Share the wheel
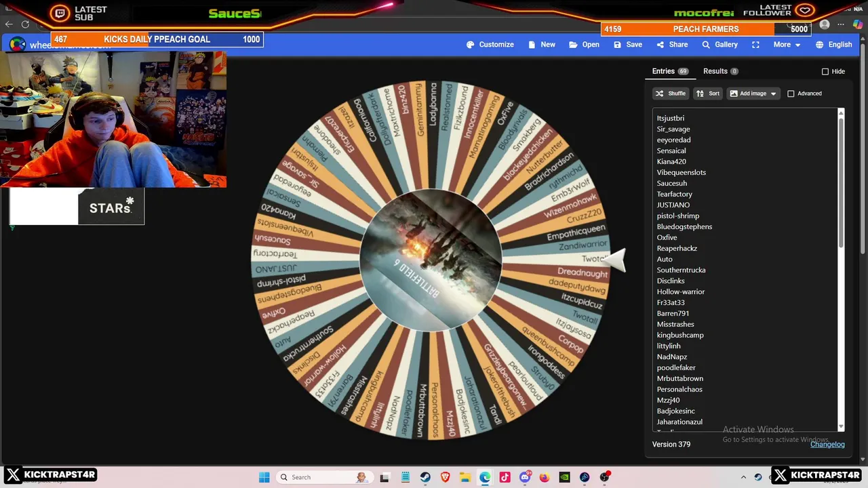This screenshot has height=488, width=868. [672, 45]
